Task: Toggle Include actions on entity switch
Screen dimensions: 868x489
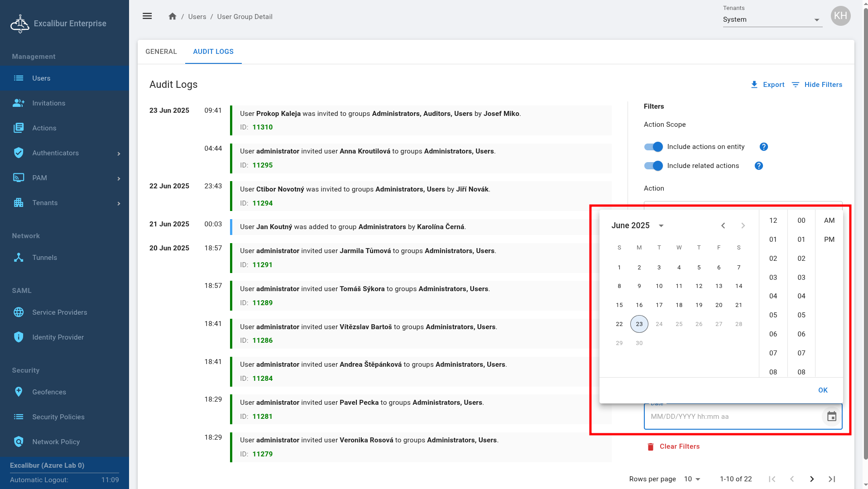Action: [x=653, y=147]
